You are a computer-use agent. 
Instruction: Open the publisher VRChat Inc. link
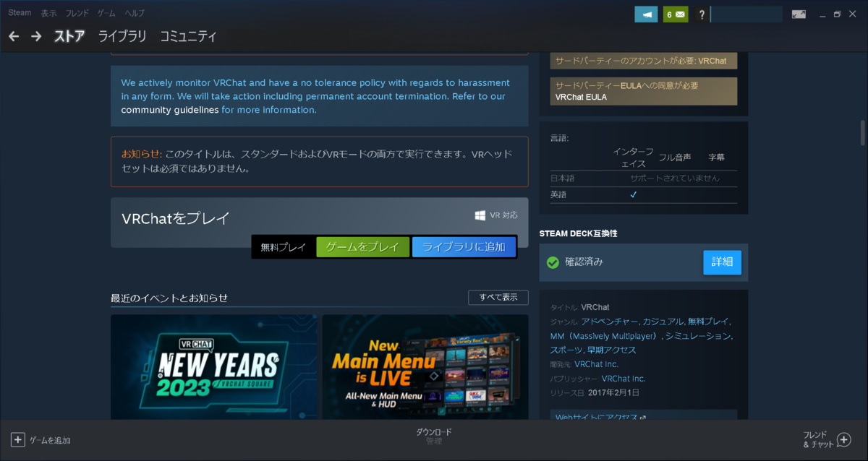(624, 379)
